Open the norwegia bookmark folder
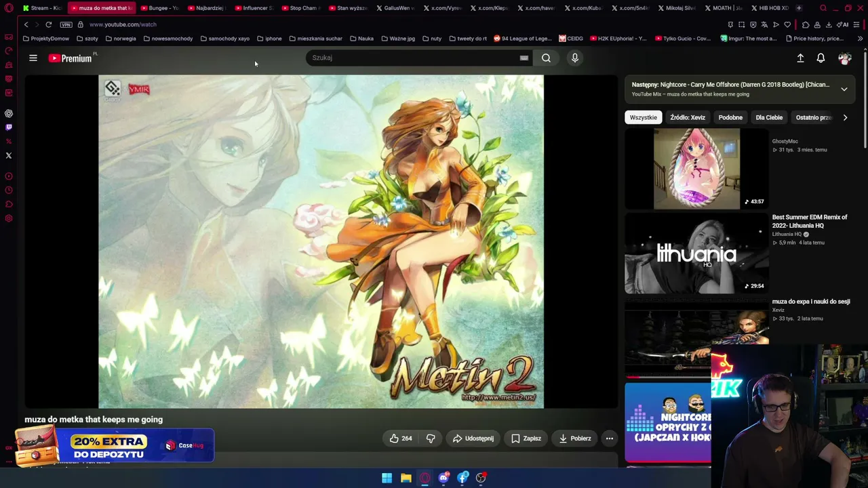 pos(121,39)
